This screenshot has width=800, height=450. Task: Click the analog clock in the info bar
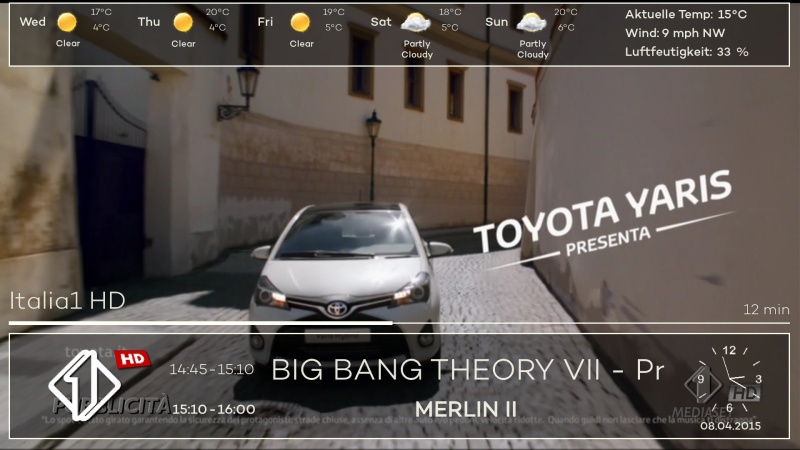[x=730, y=379]
